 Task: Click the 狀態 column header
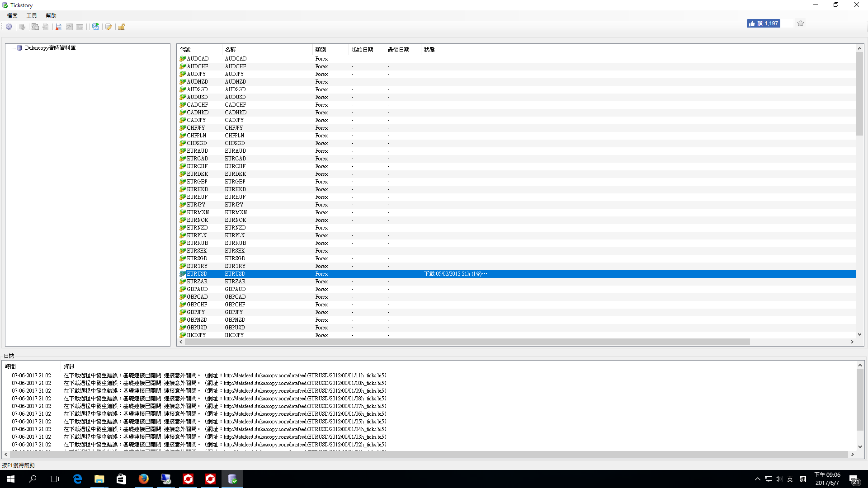pyautogui.click(x=429, y=50)
